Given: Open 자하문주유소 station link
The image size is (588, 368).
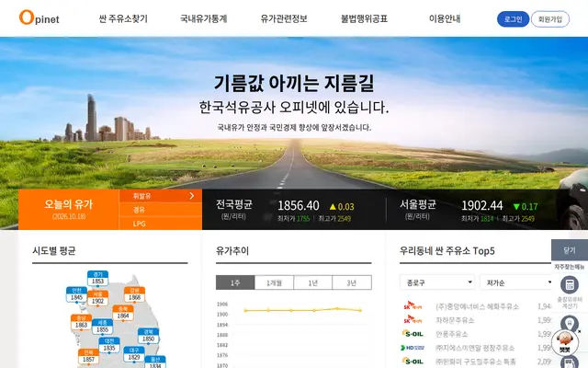Looking at the screenshot, I should pyautogui.click(x=455, y=320).
